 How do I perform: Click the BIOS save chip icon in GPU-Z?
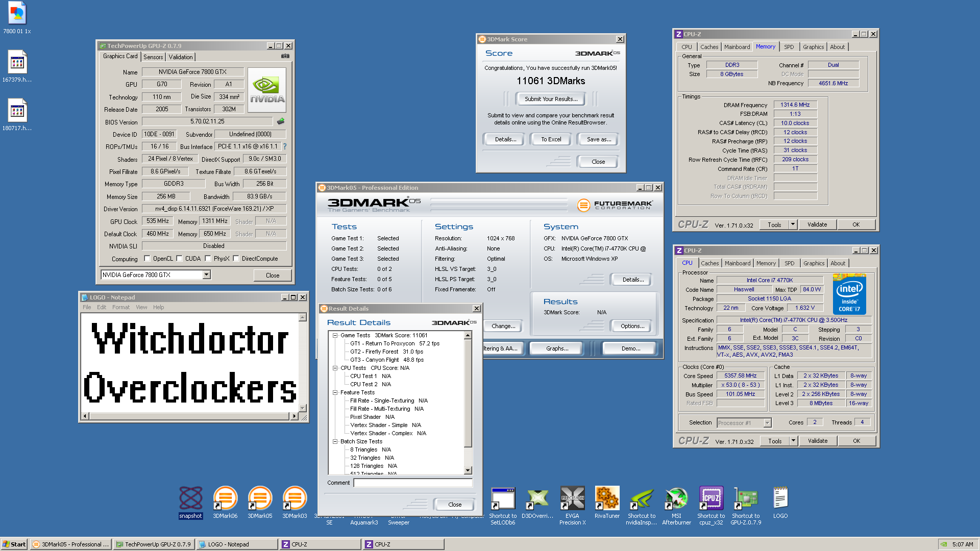280,121
